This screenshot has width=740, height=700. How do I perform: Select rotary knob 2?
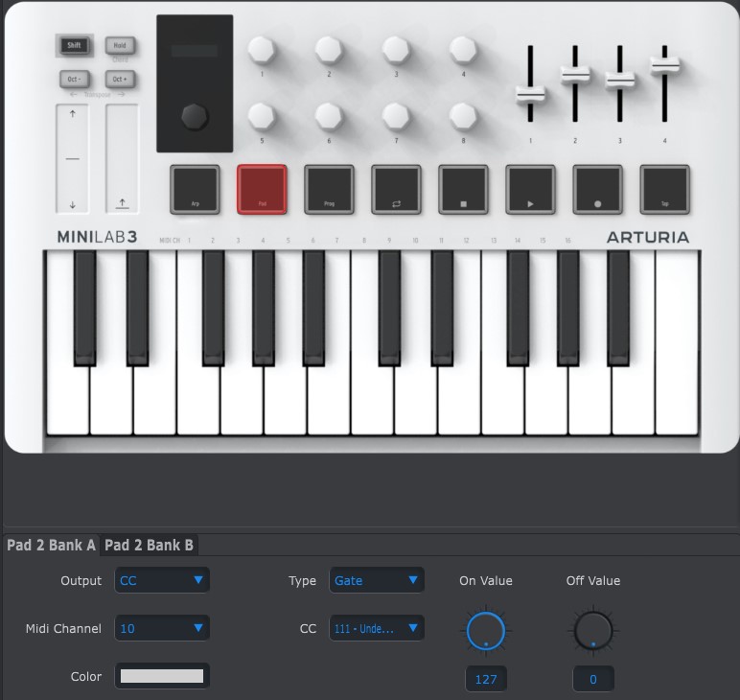point(329,50)
